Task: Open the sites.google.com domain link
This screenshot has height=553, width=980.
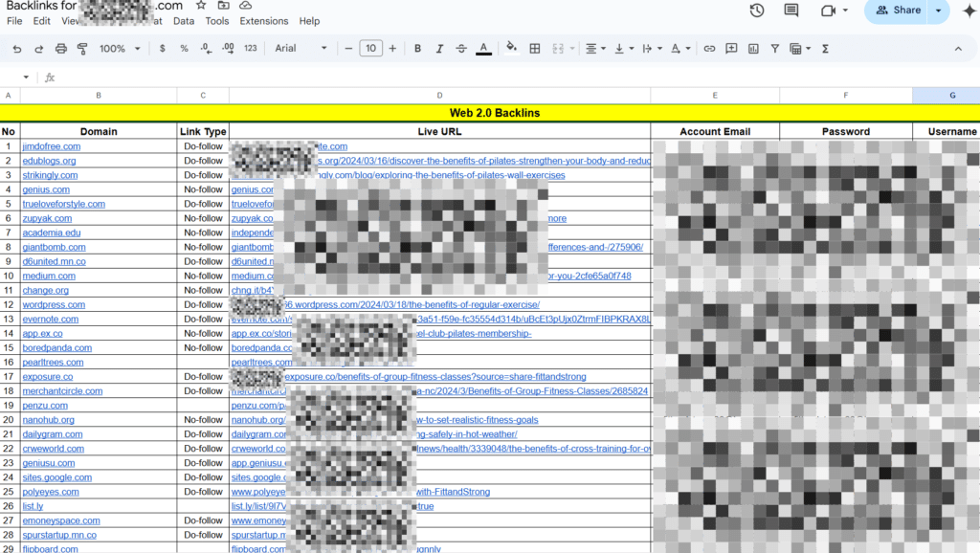Action: click(x=56, y=477)
